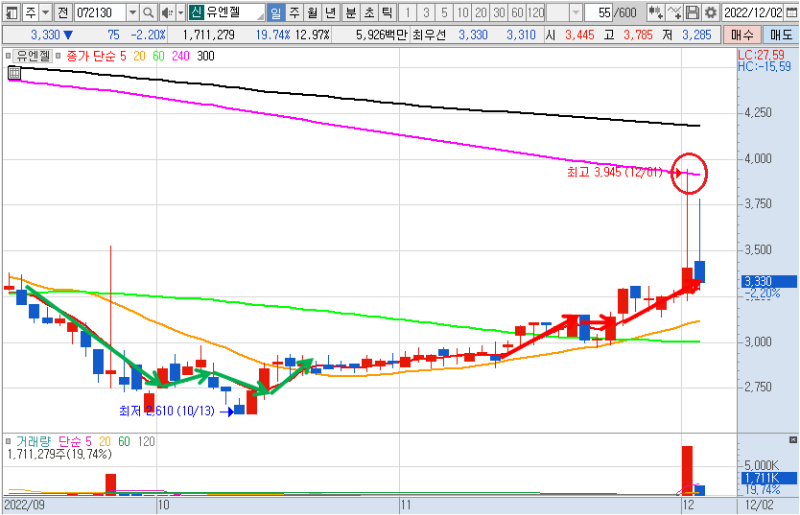This screenshot has height=515, width=800.
Task: Click the small square before 거래량 legend
Action: pyautogui.click(x=8, y=441)
